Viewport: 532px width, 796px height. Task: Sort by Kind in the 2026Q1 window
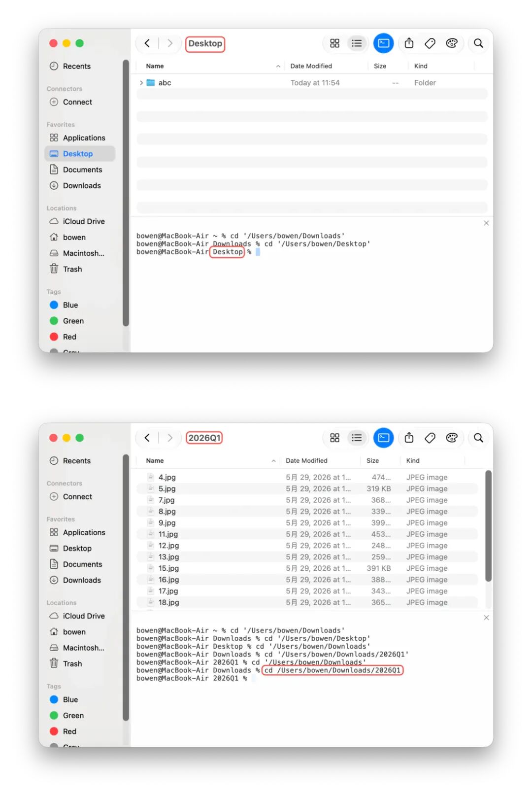coord(413,460)
